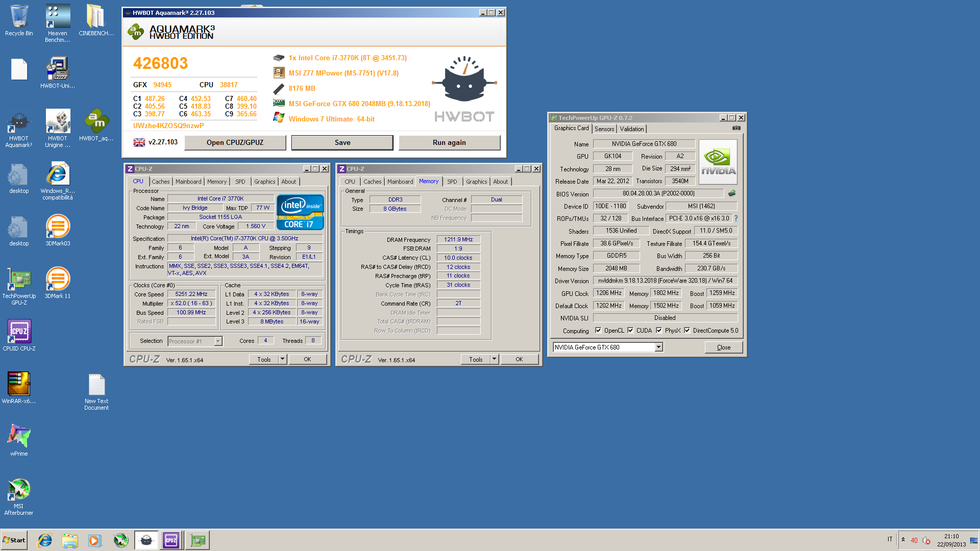The width and height of the screenshot is (980, 551).
Task: Switch to Validation tab in GPU-Z
Action: tap(632, 129)
